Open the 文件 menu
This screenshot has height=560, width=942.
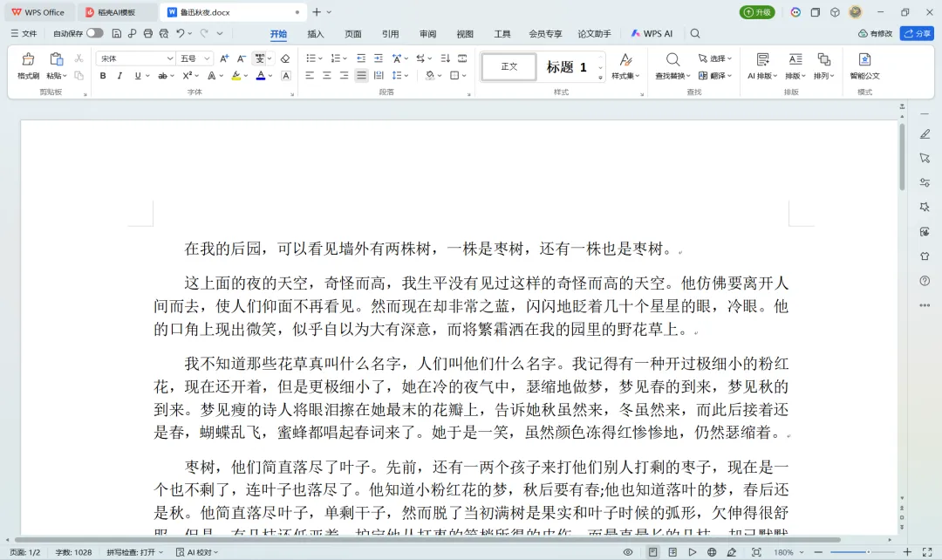click(x=24, y=34)
